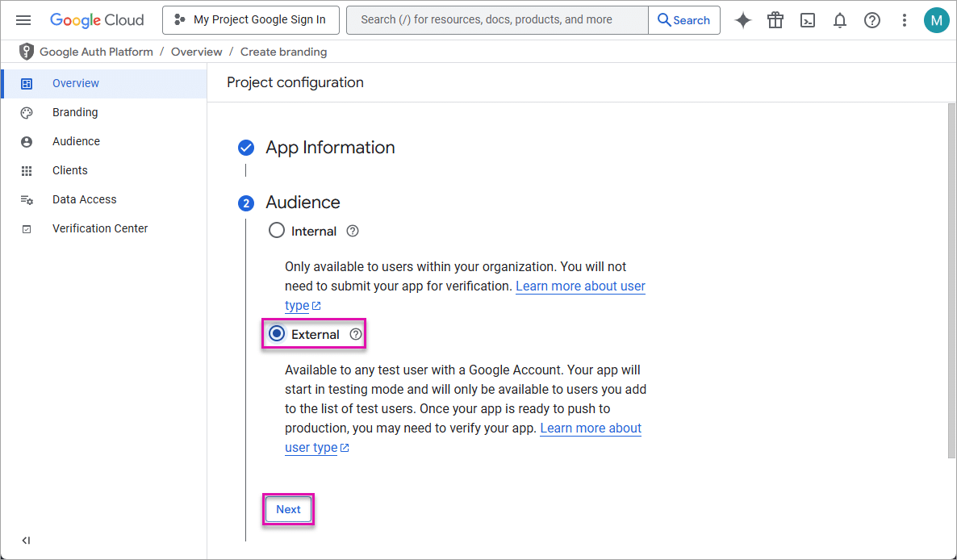Open the Data Access settings icon

pyautogui.click(x=27, y=199)
